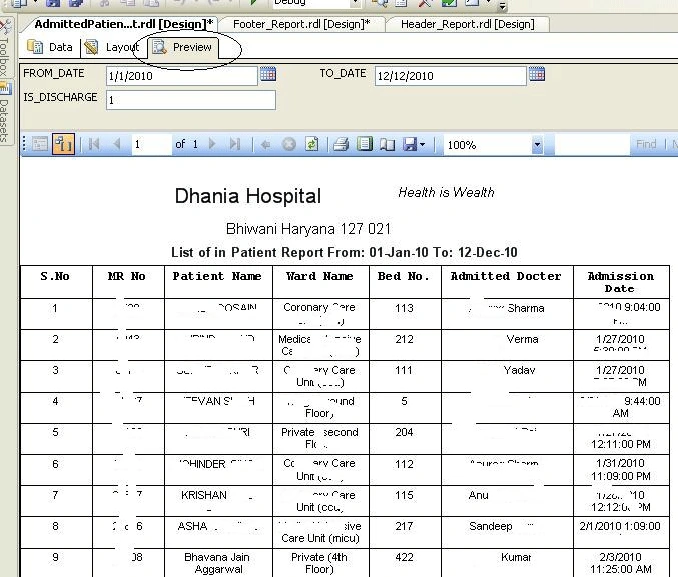Image resolution: width=678 pixels, height=577 pixels.
Task: Click the S.No column header
Action: (x=56, y=282)
